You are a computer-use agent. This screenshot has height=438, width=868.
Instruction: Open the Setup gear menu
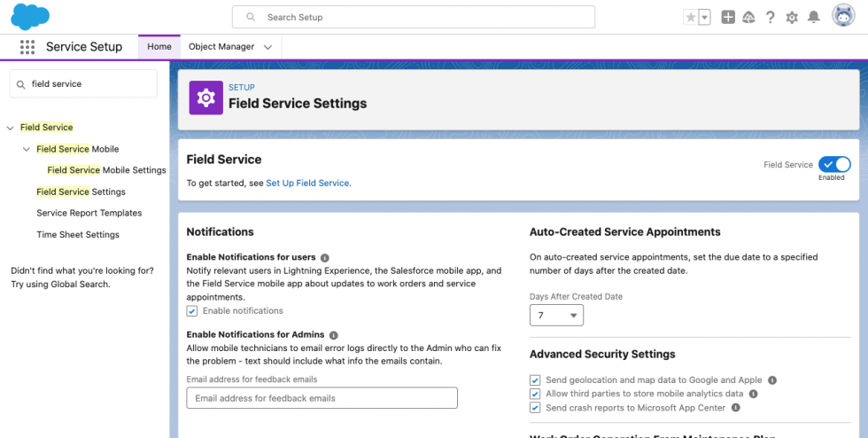(x=792, y=17)
